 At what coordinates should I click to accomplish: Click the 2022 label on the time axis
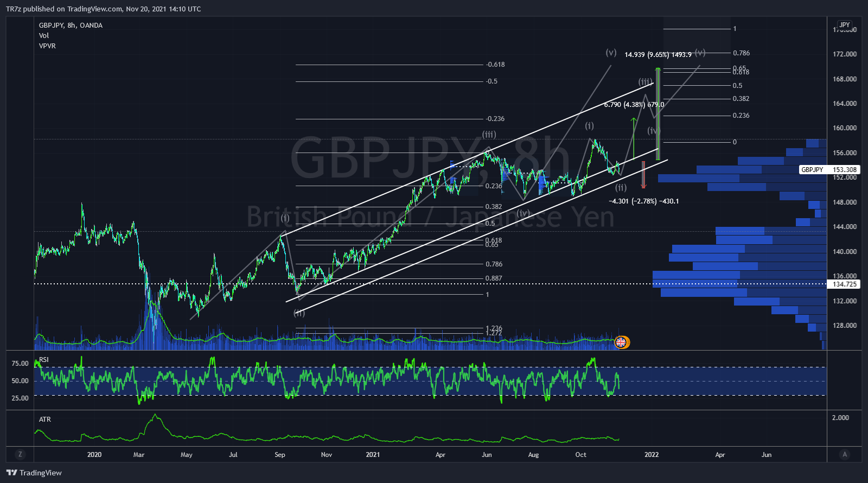click(x=652, y=454)
